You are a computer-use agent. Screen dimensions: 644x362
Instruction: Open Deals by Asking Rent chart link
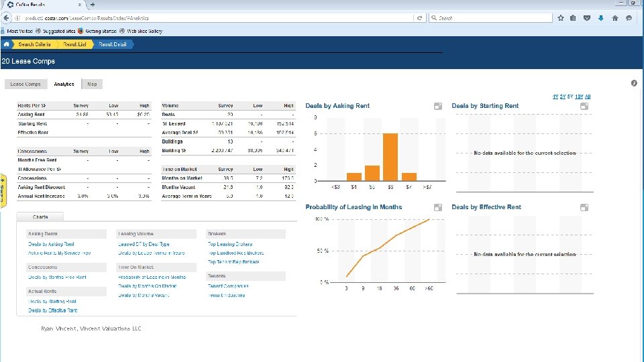pyautogui.click(x=52, y=244)
